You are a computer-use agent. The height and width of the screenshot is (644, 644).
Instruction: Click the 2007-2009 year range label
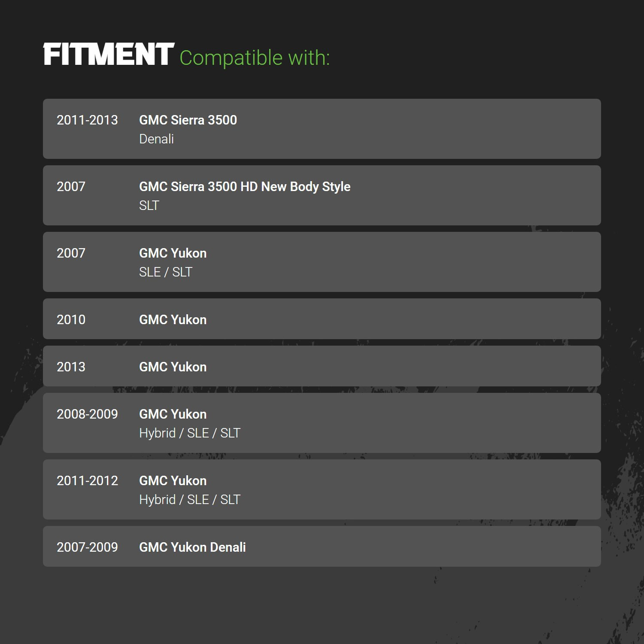coord(87,547)
